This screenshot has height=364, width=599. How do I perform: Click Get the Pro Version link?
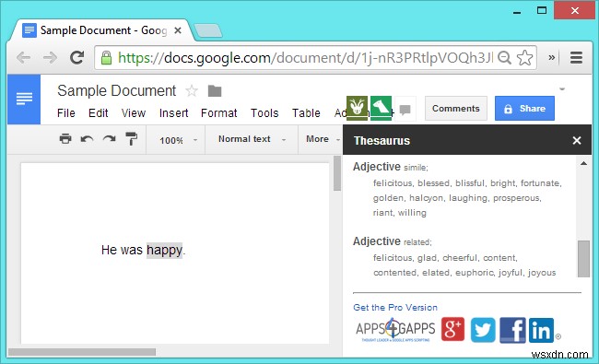pos(395,308)
